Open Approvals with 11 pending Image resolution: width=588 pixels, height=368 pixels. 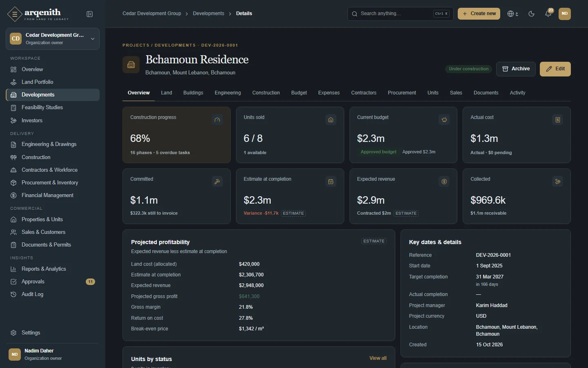point(53,282)
